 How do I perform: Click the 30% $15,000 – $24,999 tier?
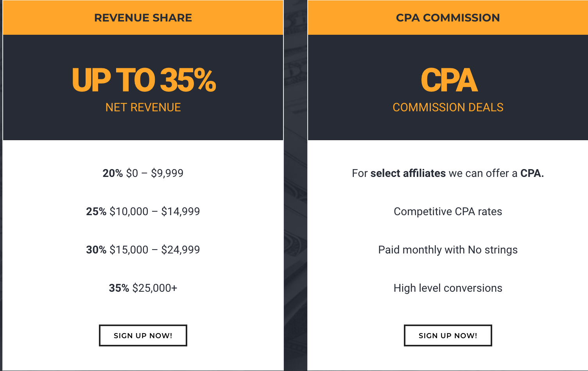tap(143, 250)
